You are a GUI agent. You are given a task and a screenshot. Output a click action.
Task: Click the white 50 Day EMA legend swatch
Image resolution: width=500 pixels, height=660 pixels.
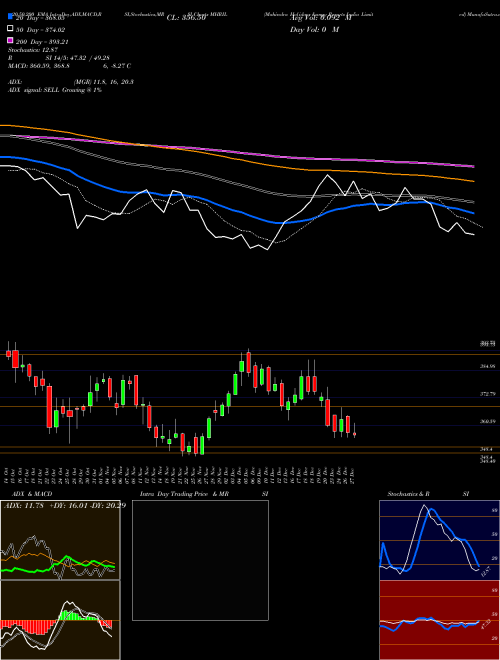(x=10, y=29)
